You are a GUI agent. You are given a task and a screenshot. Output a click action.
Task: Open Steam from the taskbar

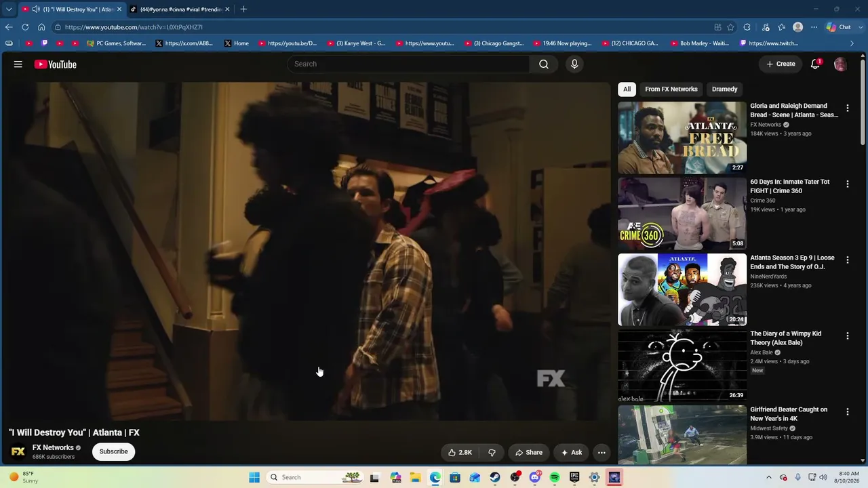click(x=495, y=477)
